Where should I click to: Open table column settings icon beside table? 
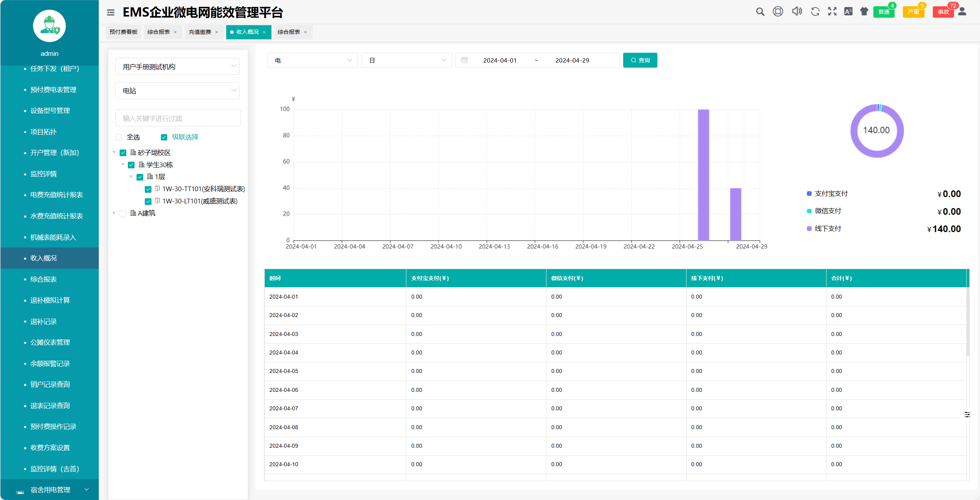pos(967,415)
